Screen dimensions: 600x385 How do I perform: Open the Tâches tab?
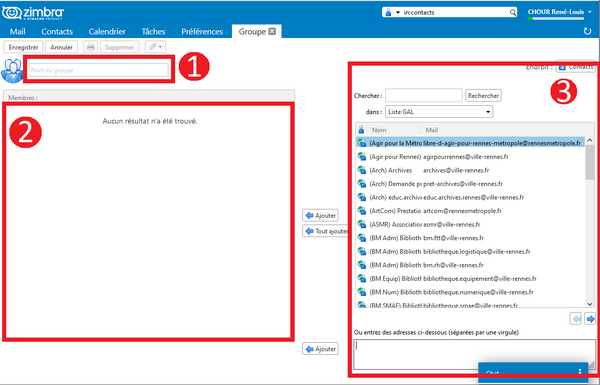153,31
